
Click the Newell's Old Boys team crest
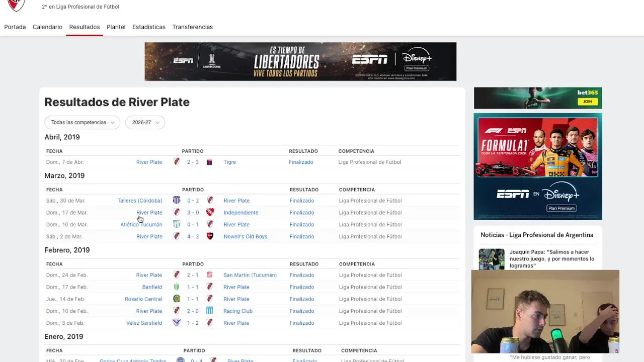coord(210,236)
